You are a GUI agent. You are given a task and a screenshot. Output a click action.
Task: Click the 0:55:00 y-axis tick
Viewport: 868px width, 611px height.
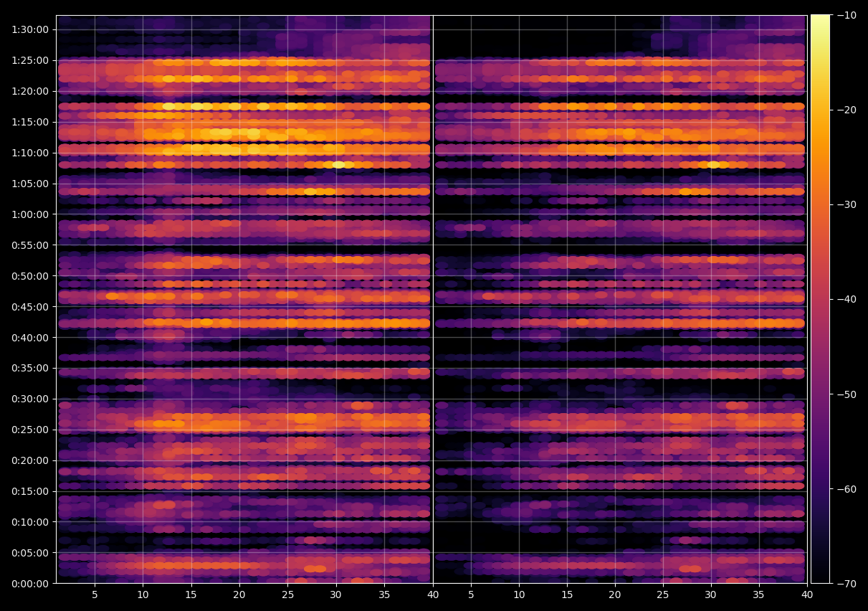30,245
